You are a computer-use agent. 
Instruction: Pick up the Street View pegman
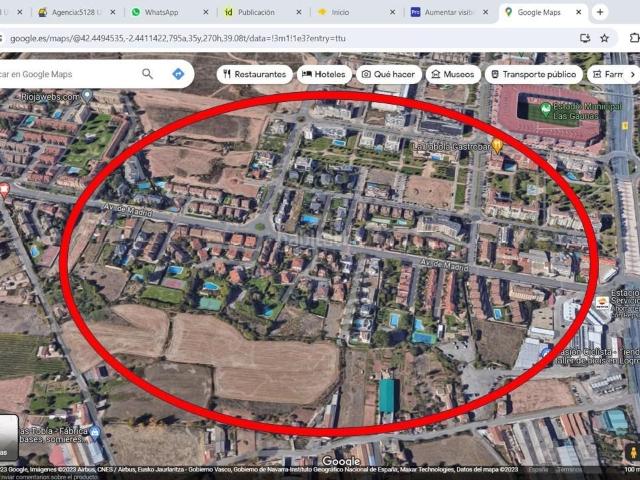tap(633, 452)
